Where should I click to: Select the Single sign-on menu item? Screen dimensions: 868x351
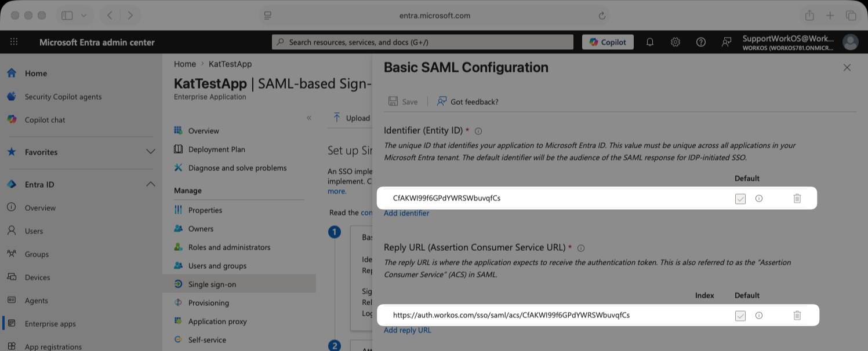212,284
